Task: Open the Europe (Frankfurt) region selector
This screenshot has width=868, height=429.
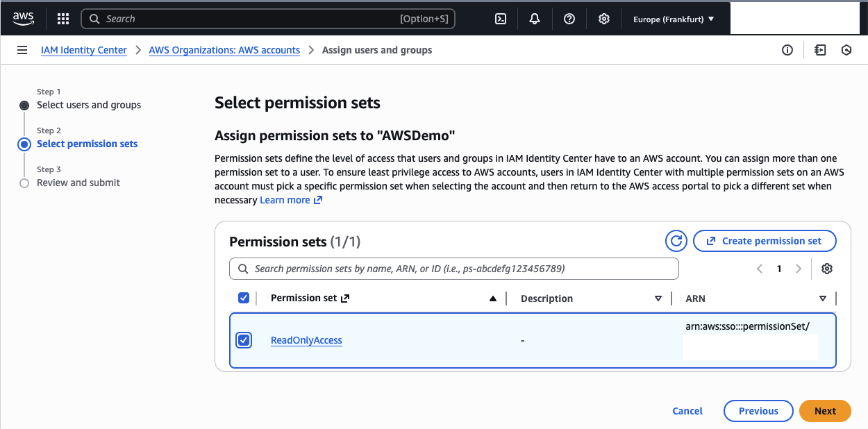Action: [671, 19]
